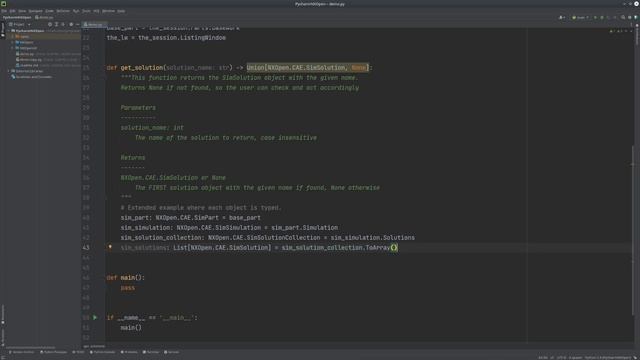Open the run configuration dropdown

pyautogui.click(x=580, y=18)
